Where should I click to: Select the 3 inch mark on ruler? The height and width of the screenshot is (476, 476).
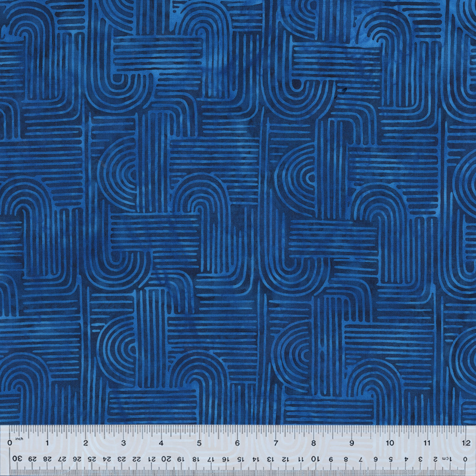(124, 443)
